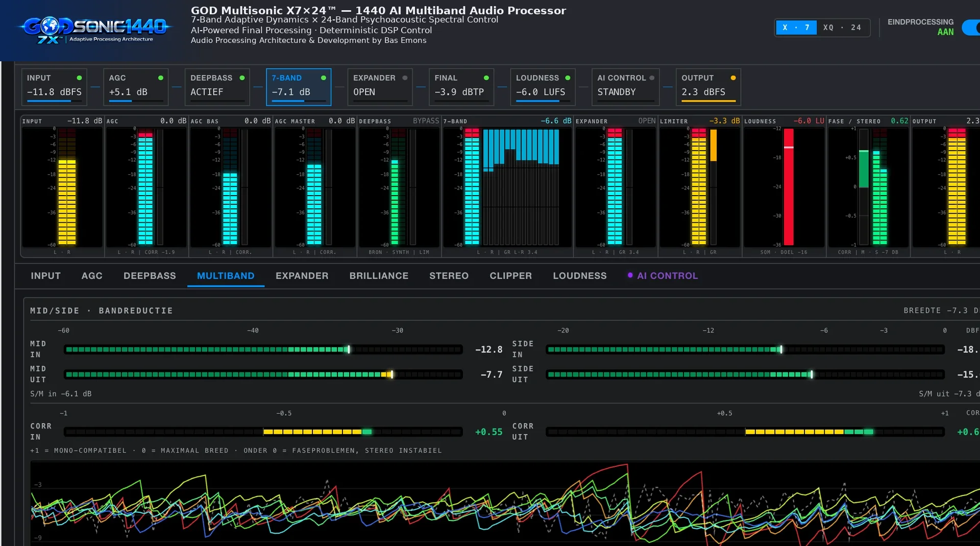Click the 'BYPASS' label on DEEPBASS meter
Screen dimensions: 980x546
click(426, 121)
